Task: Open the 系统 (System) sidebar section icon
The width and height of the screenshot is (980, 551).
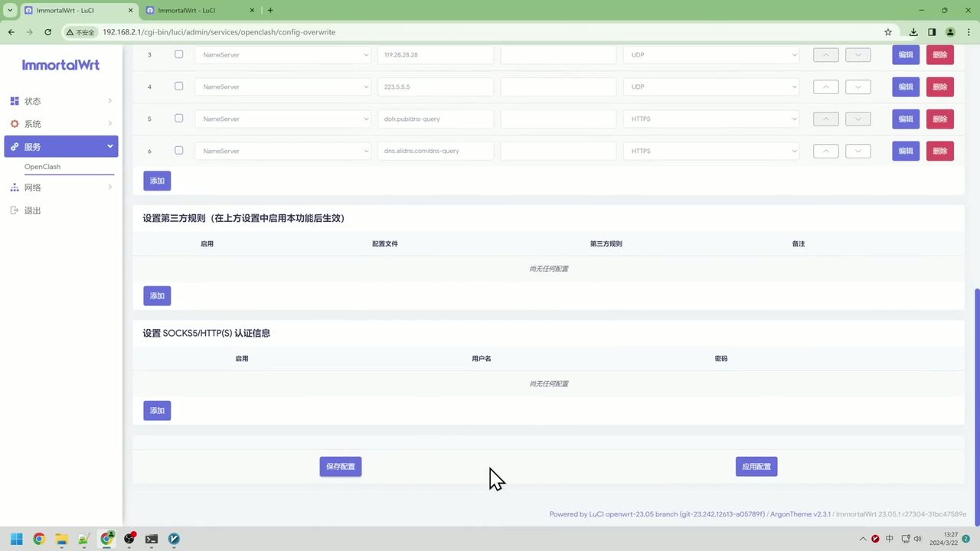Action: [x=15, y=123]
